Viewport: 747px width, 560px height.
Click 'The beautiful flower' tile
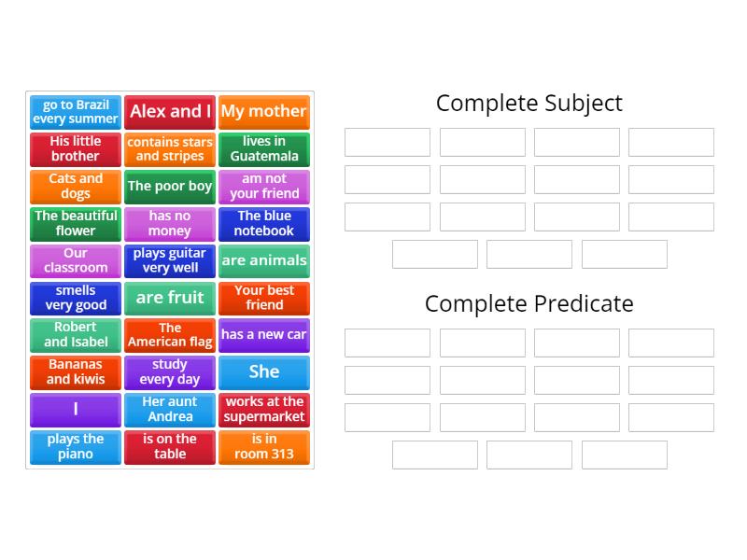coord(76,224)
